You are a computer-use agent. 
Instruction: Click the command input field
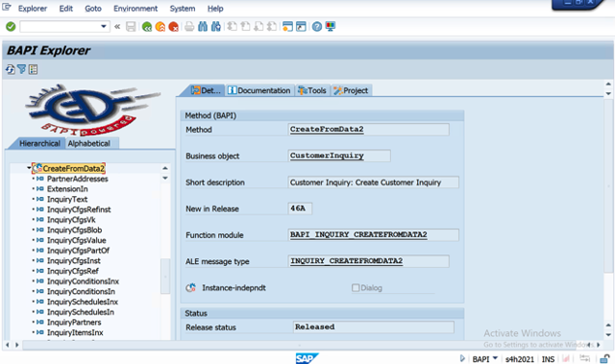coord(60,27)
